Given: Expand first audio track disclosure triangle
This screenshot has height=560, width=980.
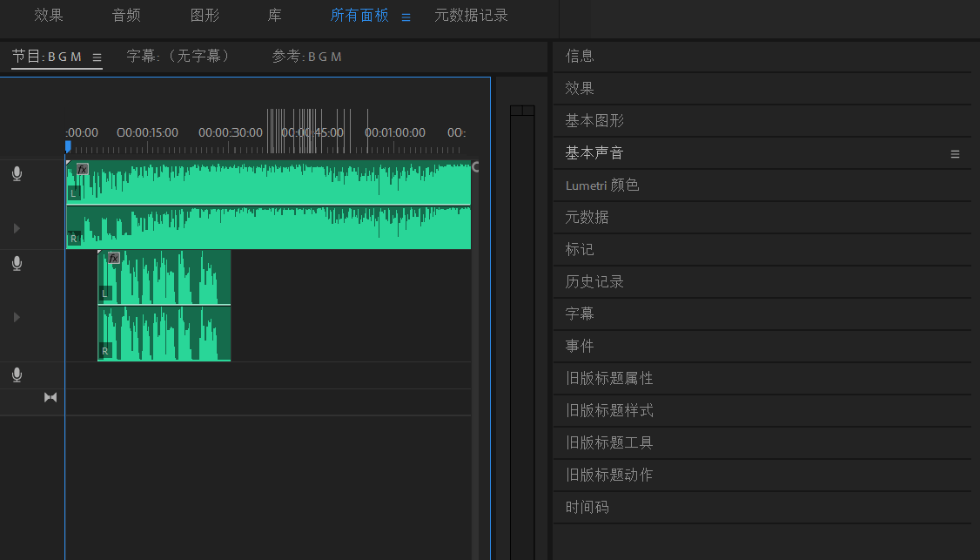Looking at the screenshot, I should click(17, 228).
